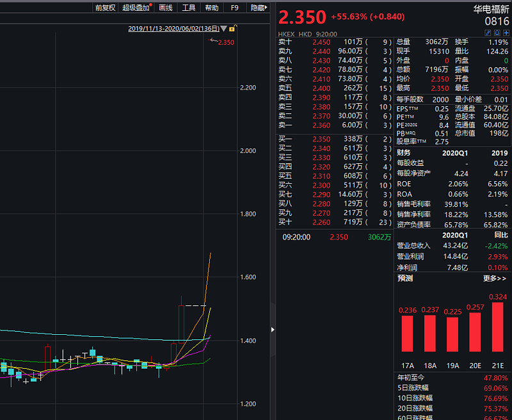The height and width of the screenshot is (420, 512).
Task: Click the 5日涨跌幅 69.06% row
Action: coord(452,388)
